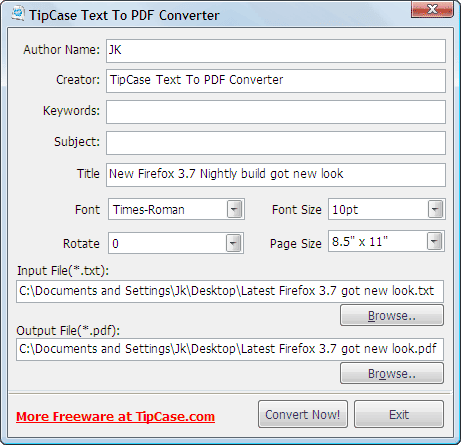461x445 pixels.
Task: Select the Times-Roman font combo box
Action: pos(176,209)
